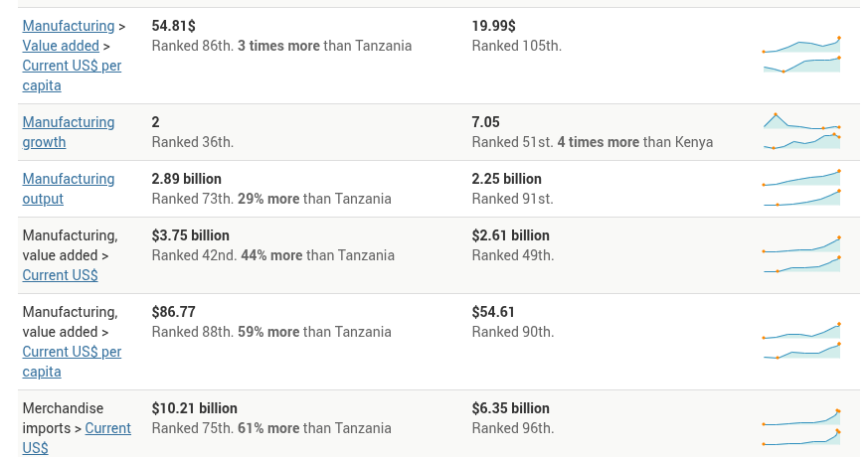Click the 19.99$ per capita value

point(493,26)
